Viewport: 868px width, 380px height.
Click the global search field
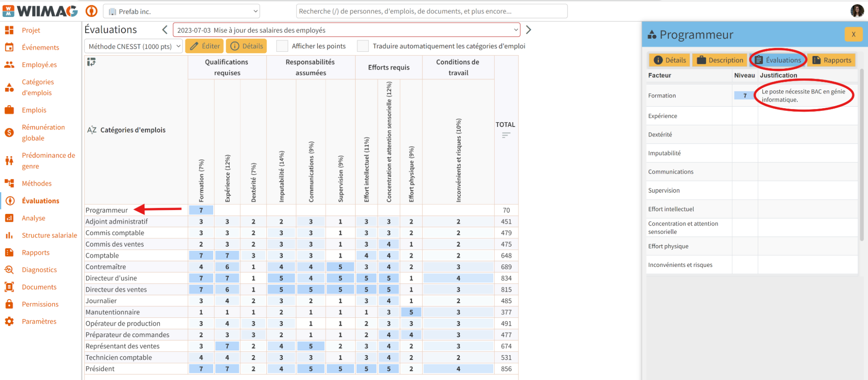tap(432, 11)
